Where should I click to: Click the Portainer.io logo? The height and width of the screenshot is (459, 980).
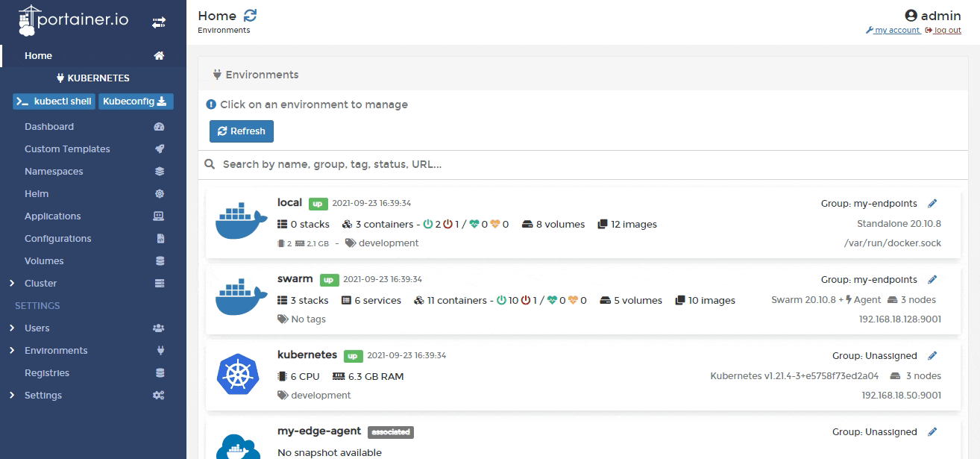(x=73, y=21)
